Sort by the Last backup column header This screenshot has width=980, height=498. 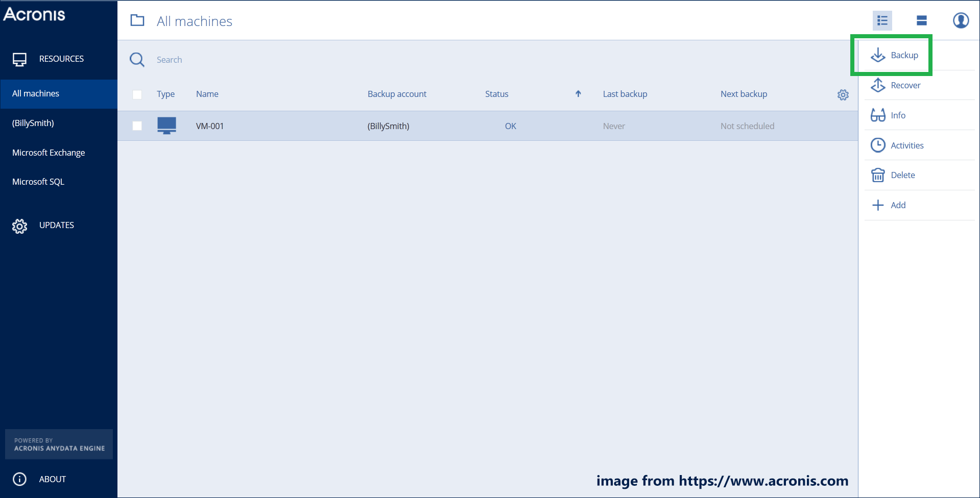[625, 94]
